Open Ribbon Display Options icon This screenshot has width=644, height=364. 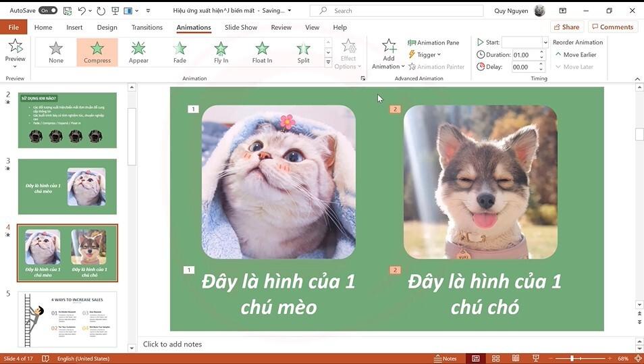(563, 11)
